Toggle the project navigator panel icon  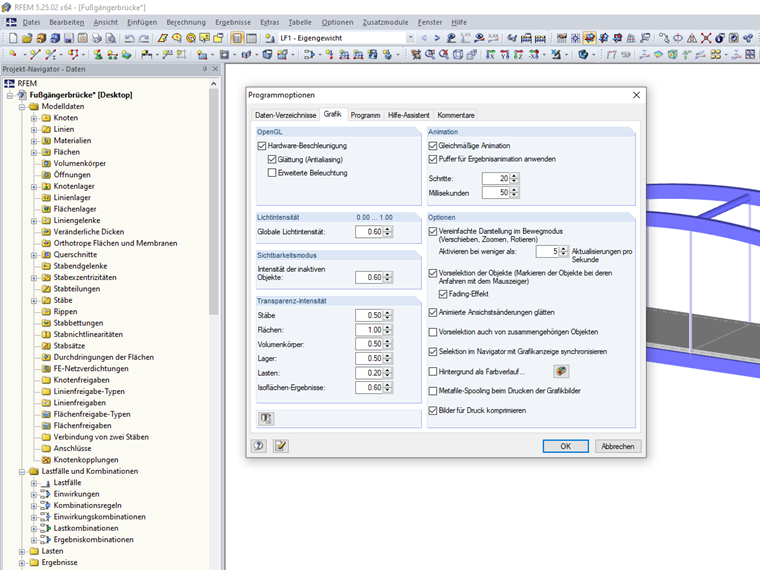coord(238,38)
